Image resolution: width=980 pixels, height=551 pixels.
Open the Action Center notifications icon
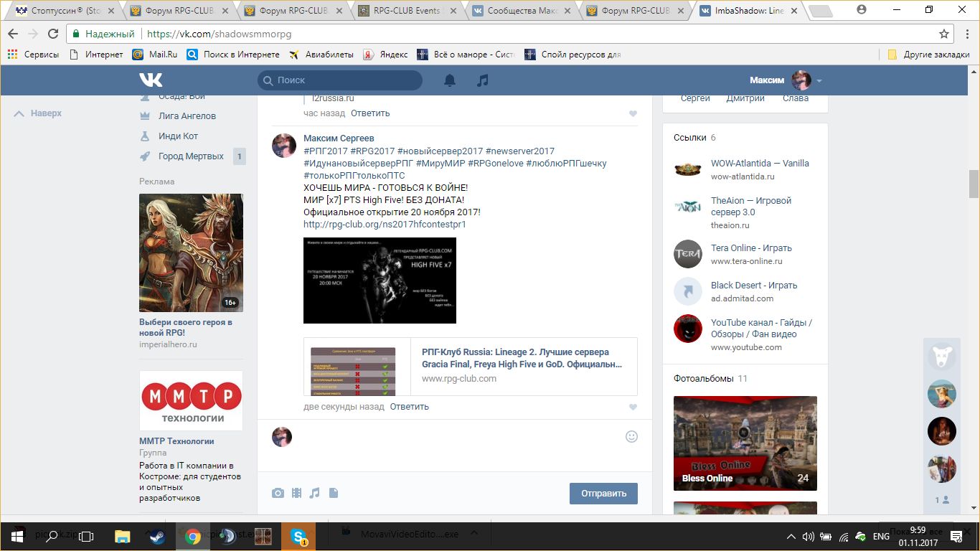tap(956, 537)
